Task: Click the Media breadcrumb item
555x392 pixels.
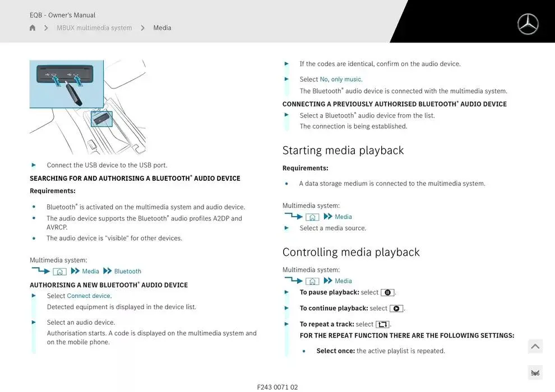Action: (x=162, y=28)
